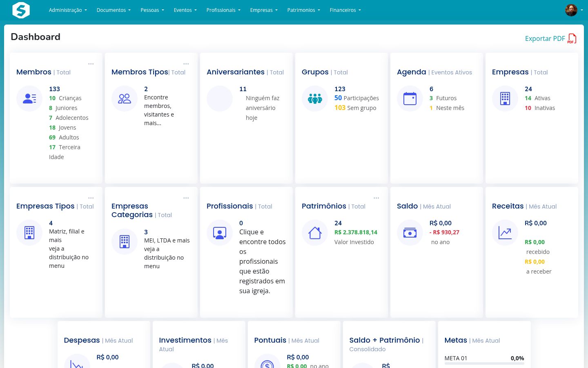Click the negative '- R$ 930,27' balance
Image resolution: width=588 pixels, height=368 pixels.
tap(444, 232)
